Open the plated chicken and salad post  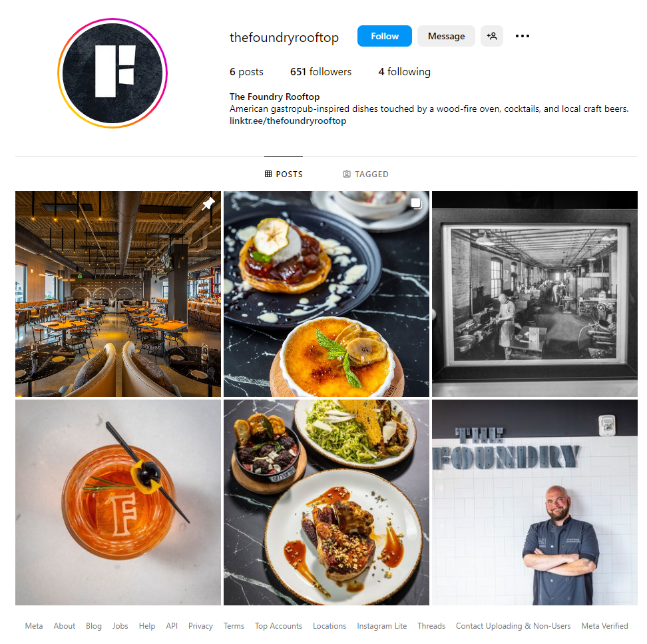(326, 502)
